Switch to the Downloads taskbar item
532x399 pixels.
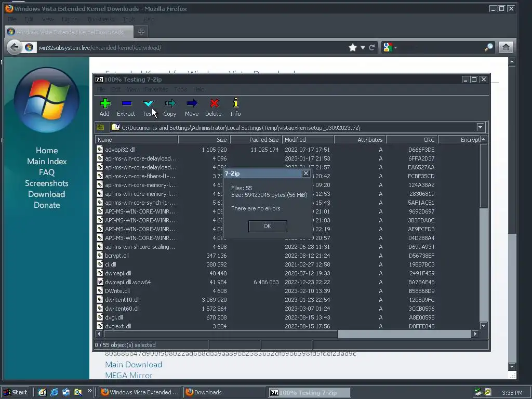224,392
